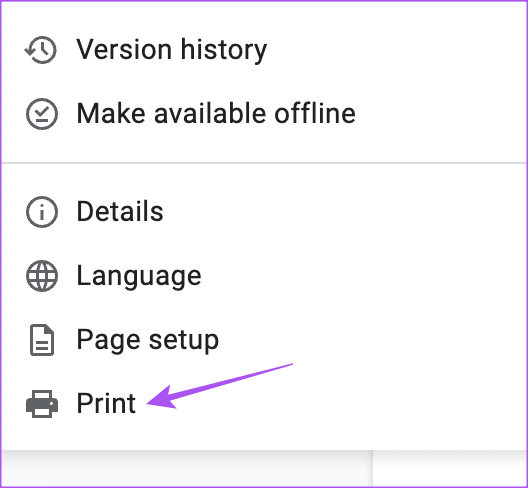
Task: Click blank space in the Version history row
Action: pos(397,50)
